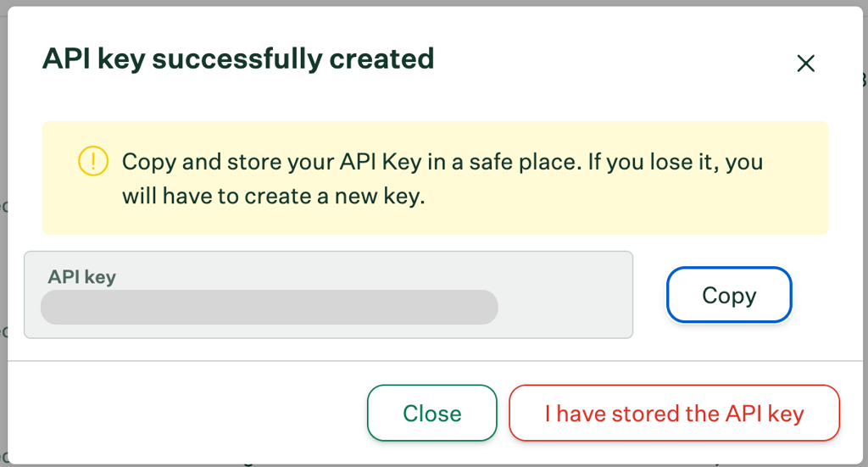
Task: Click empty space right of the masked key
Action: pos(565,307)
